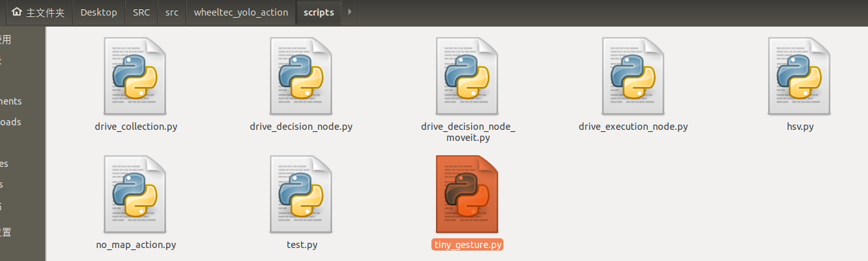Jump to the uppercase SRC folder breadcrumb

pyautogui.click(x=141, y=12)
